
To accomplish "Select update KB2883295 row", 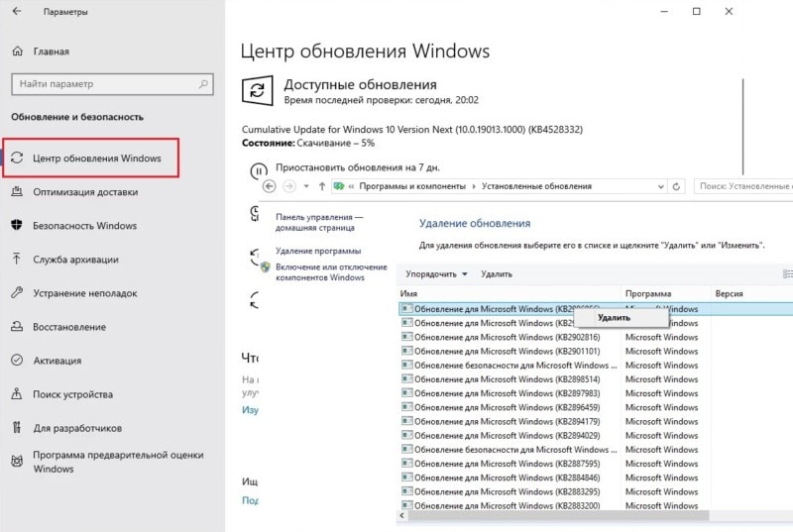I will tap(597, 491).
